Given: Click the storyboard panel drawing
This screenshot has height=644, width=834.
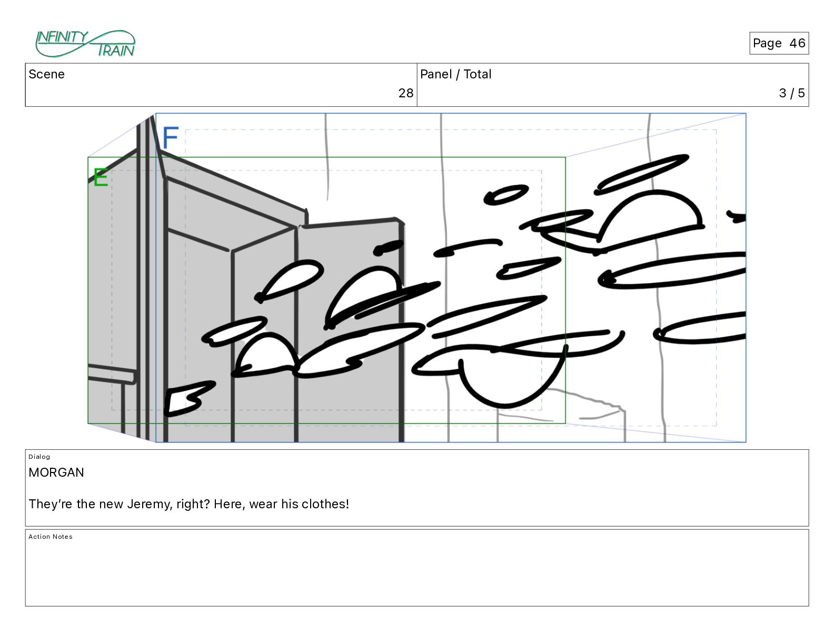Looking at the screenshot, I should [417, 278].
